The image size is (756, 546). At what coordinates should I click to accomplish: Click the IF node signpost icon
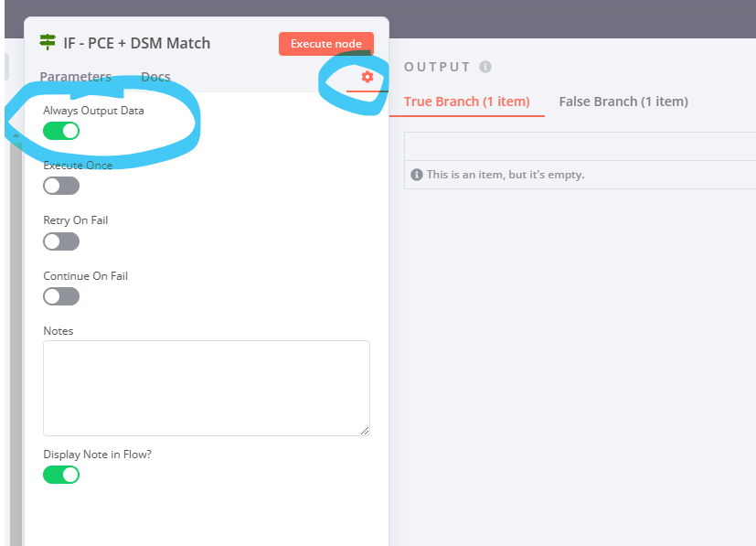48,42
